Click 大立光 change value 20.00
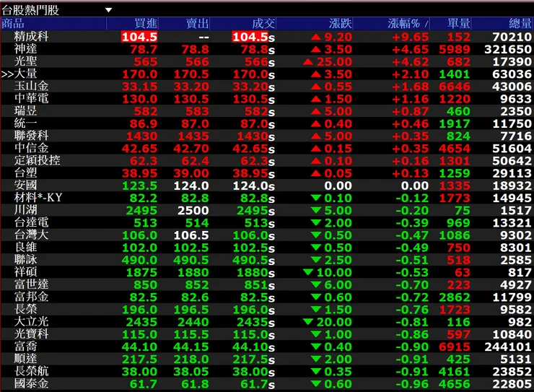This screenshot has height=392, width=534. (x=334, y=322)
